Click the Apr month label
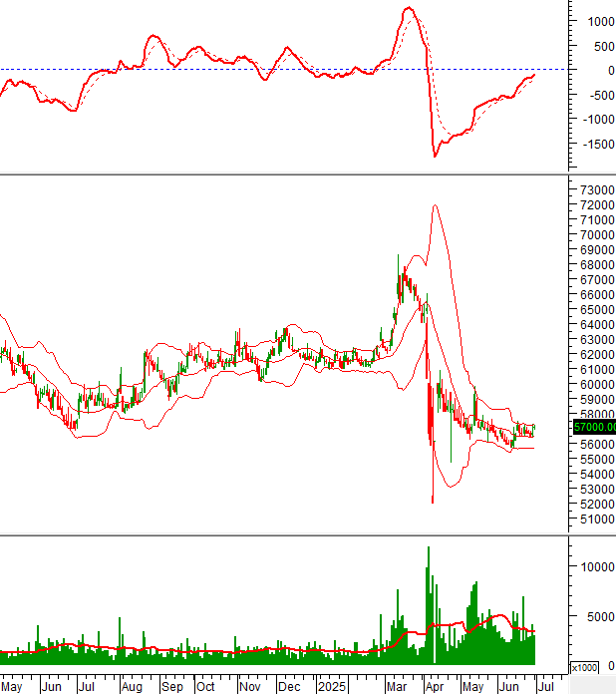616x694 pixels. [435, 687]
